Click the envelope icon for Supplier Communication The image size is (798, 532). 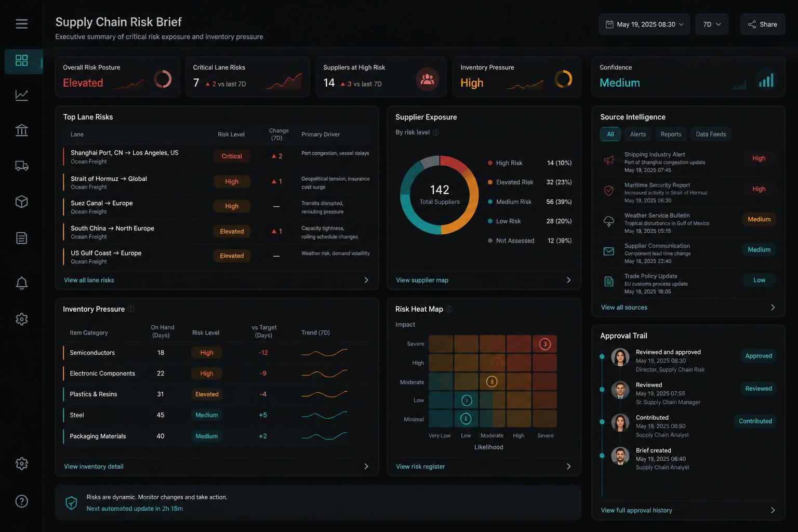(609, 251)
